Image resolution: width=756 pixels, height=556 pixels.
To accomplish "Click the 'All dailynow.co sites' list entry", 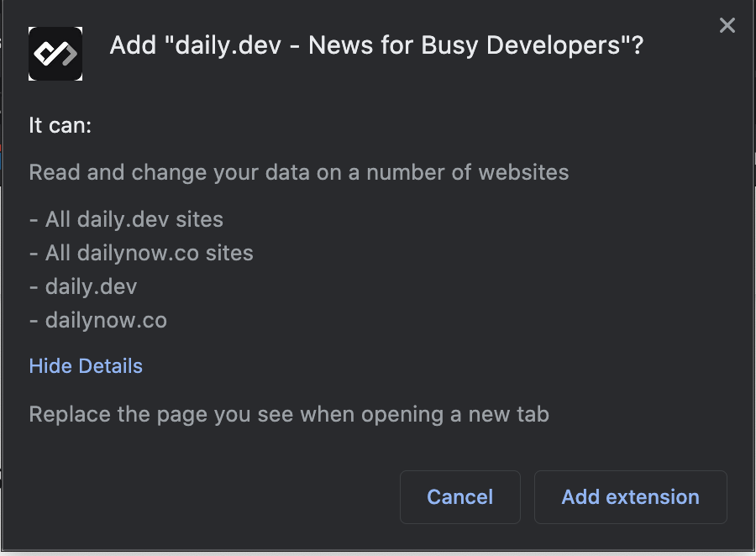I will (141, 253).
